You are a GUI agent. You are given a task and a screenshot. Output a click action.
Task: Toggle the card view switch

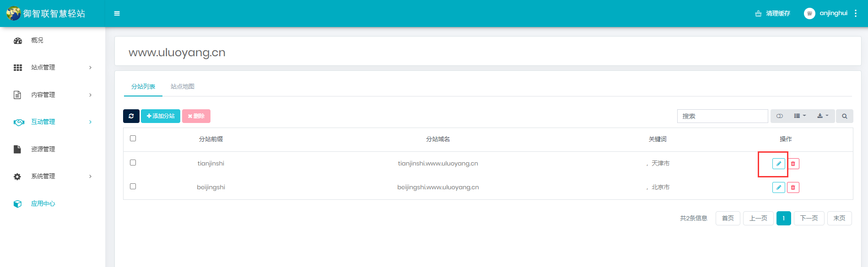tap(780, 116)
